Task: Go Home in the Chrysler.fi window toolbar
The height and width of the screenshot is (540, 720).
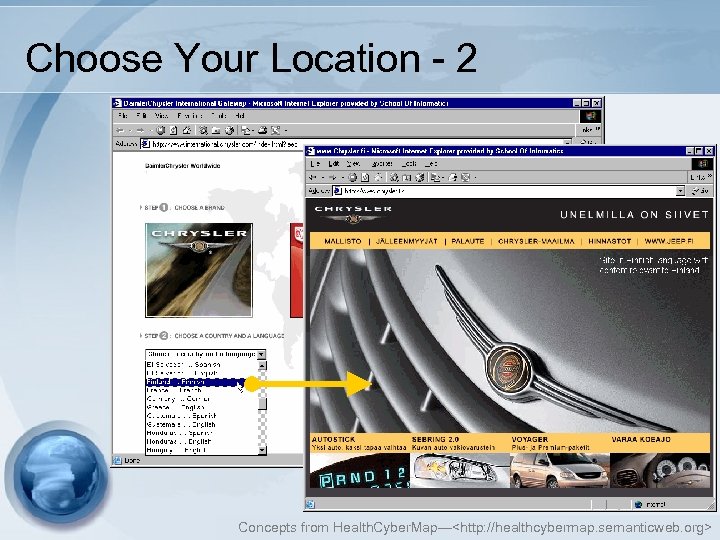Action: 378,177
